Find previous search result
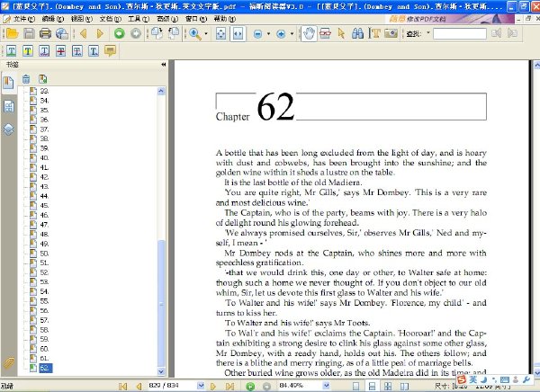540x392 pixels. [496, 33]
